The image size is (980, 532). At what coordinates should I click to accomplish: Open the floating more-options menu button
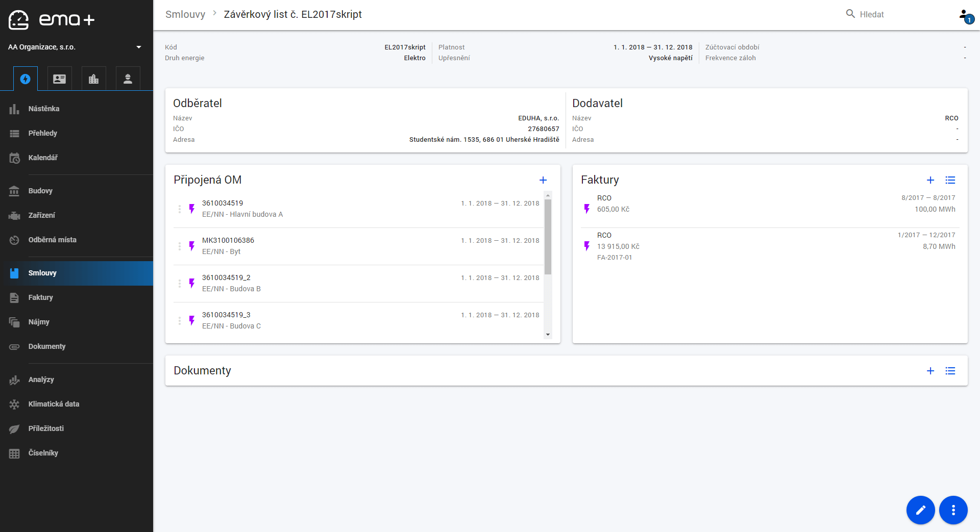953,510
